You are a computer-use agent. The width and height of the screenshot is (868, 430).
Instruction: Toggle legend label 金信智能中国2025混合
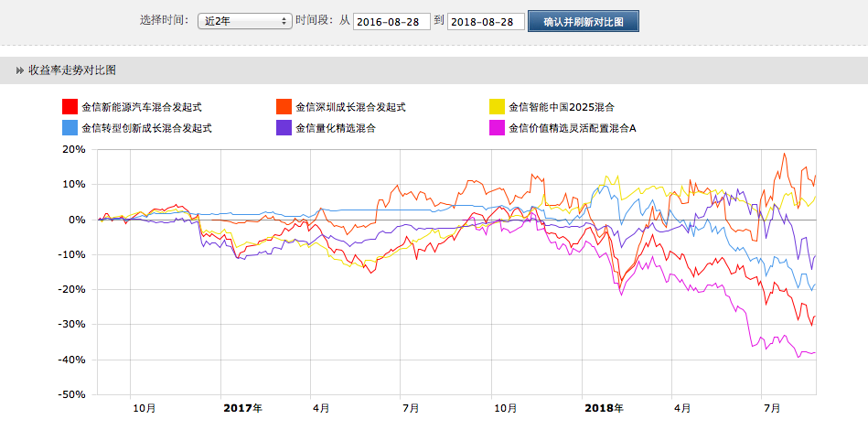pyautogui.click(x=562, y=107)
